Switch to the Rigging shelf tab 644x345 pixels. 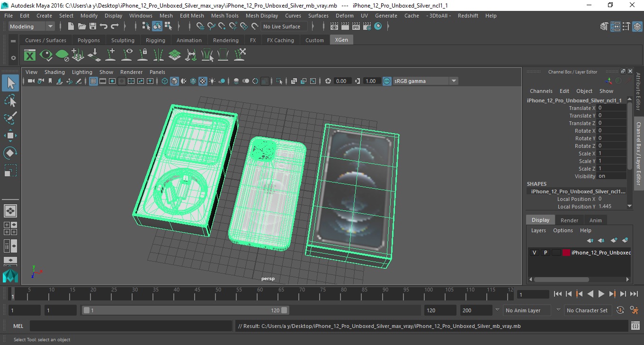pyautogui.click(x=155, y=40)
